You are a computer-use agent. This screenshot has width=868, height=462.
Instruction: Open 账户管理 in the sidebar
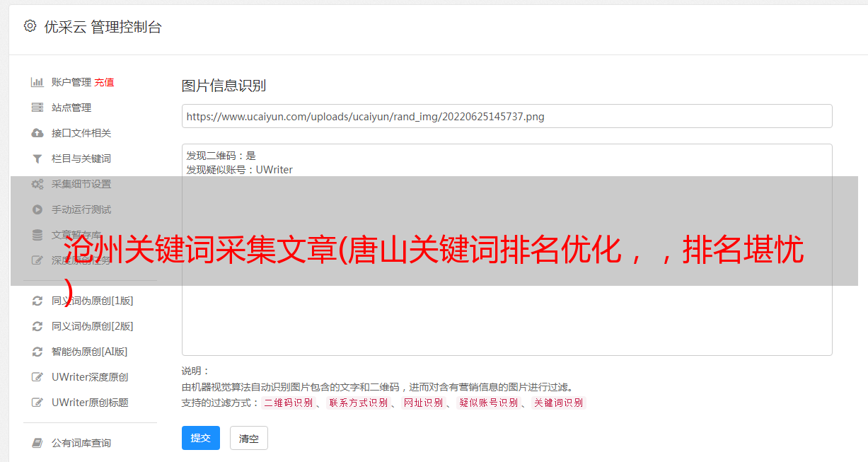click(x=71, y=82)
